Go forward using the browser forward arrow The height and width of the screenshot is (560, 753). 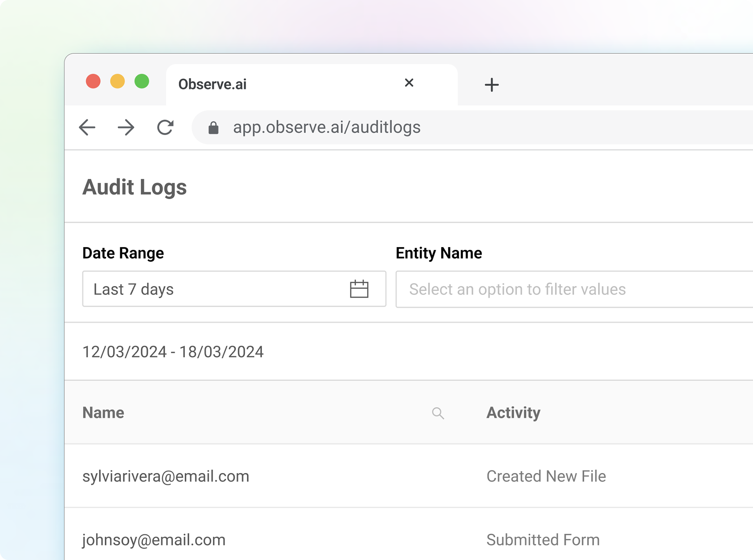(126, 127)
